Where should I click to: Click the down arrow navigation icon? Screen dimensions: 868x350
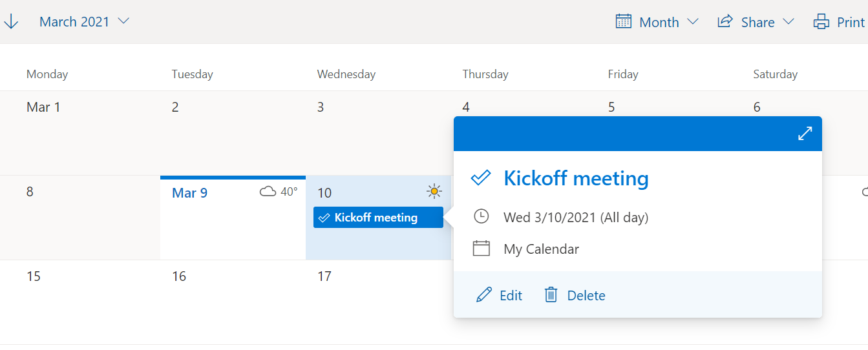coord(11,21)
